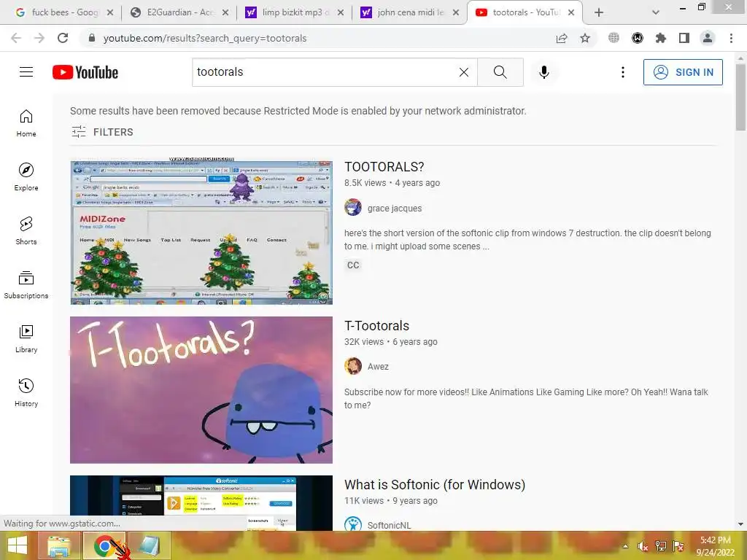Click the network tray icon
747x560 pixels.
pyautogui.click(x=660, y=546)
